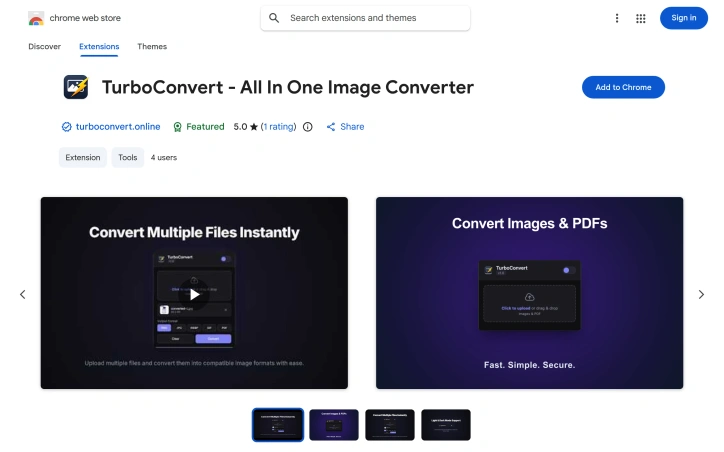This screenshot has height=452, width=724.
Task: Click the verified publisher badge icon
Action: click(66, 127)
